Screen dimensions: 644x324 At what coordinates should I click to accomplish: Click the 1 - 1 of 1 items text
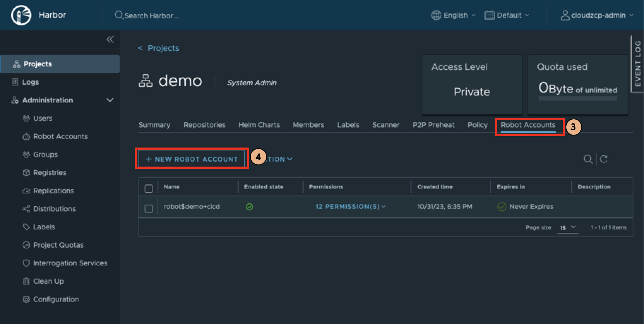[x=608, y=228]
